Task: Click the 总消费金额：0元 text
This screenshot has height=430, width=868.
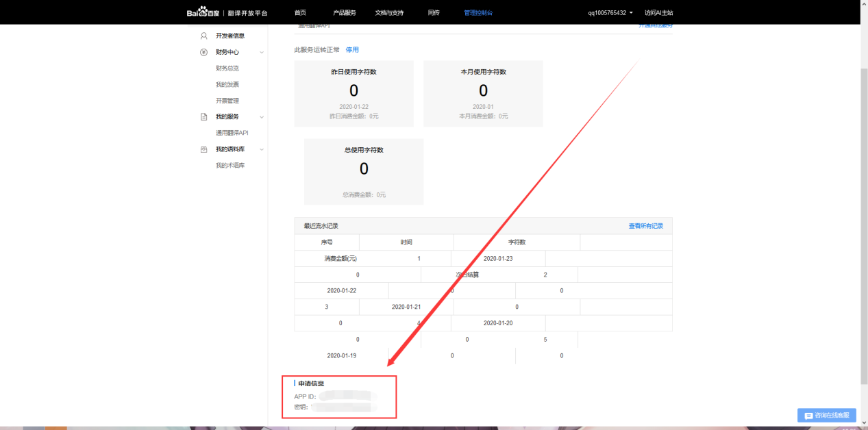Action: [364, 195]
